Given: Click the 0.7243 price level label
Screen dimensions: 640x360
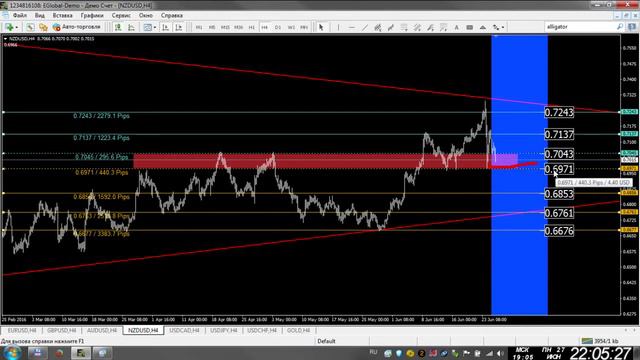Looking at the screenshot, I should coord(559,112).
